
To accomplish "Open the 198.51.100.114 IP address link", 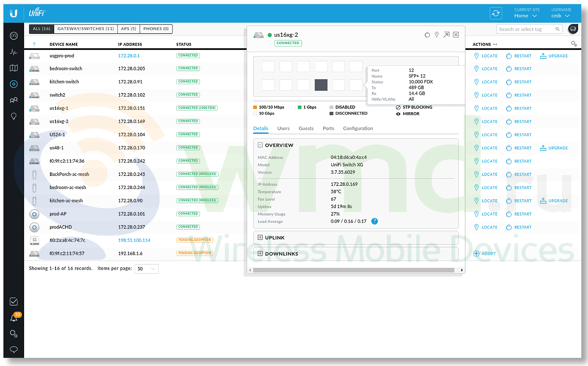I will pos(134,240).
